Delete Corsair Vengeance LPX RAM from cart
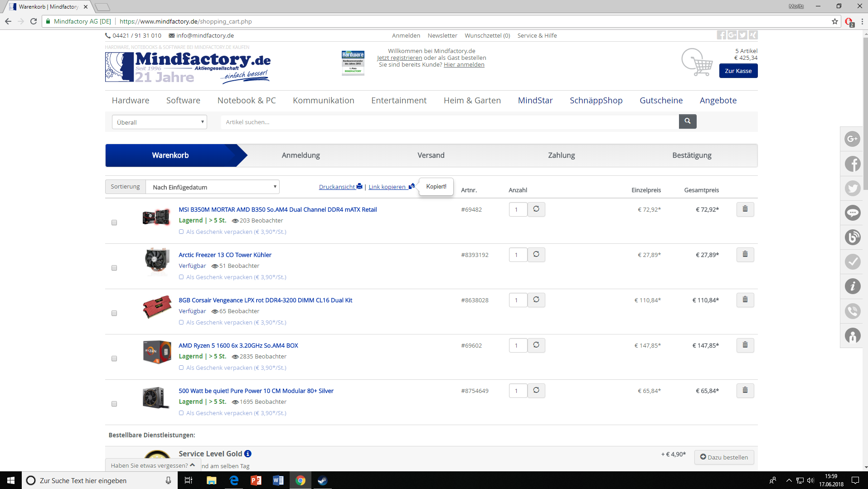This screenshot has width=868, height=489. 745,300
